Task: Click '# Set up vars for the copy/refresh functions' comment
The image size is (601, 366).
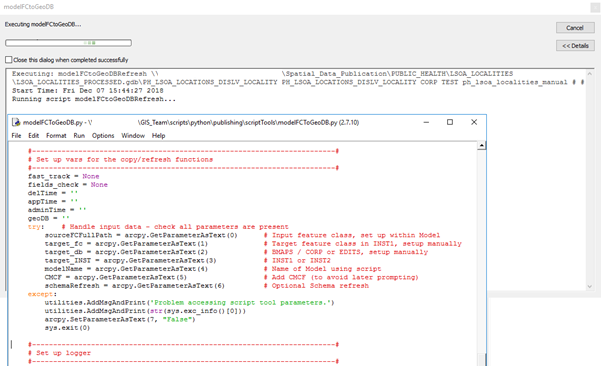Action: click(120, 159)
